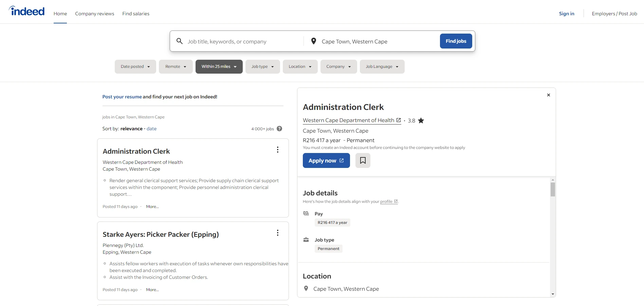Click the location pin in search bar

[314, 41]
